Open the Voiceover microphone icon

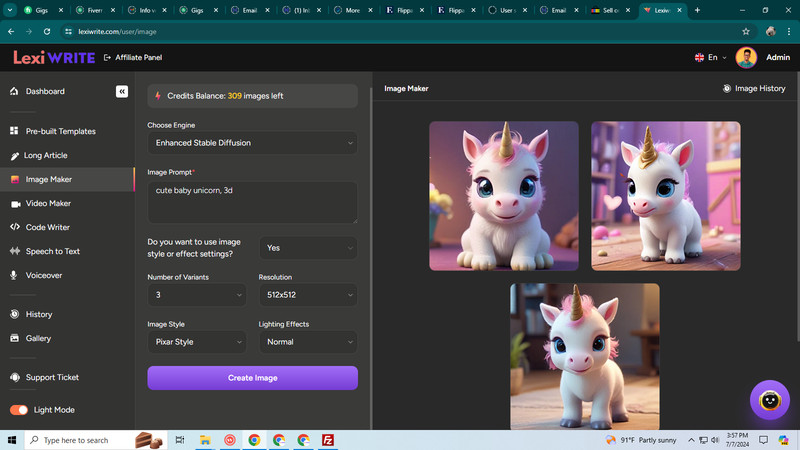pyautogui.click(x=14, y=275)
